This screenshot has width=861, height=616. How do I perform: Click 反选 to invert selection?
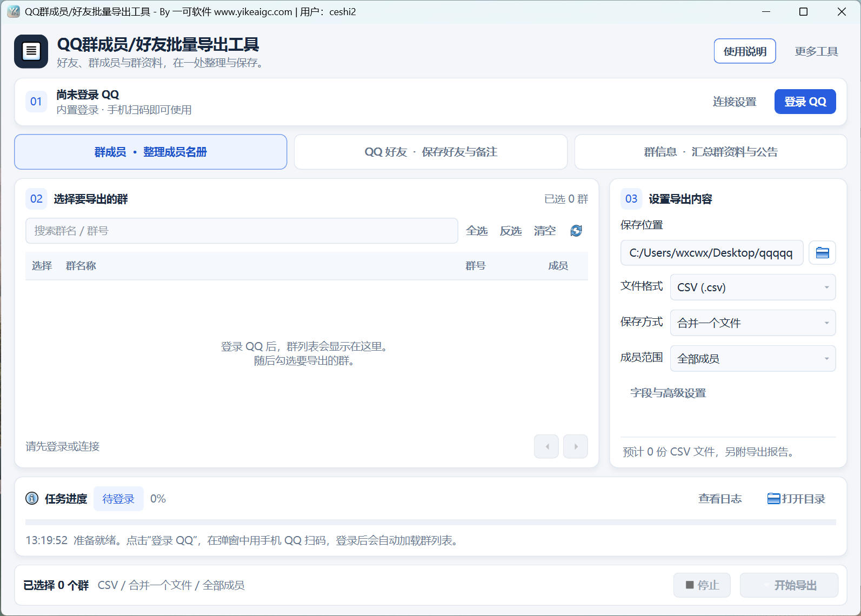[x=511, y=231]
